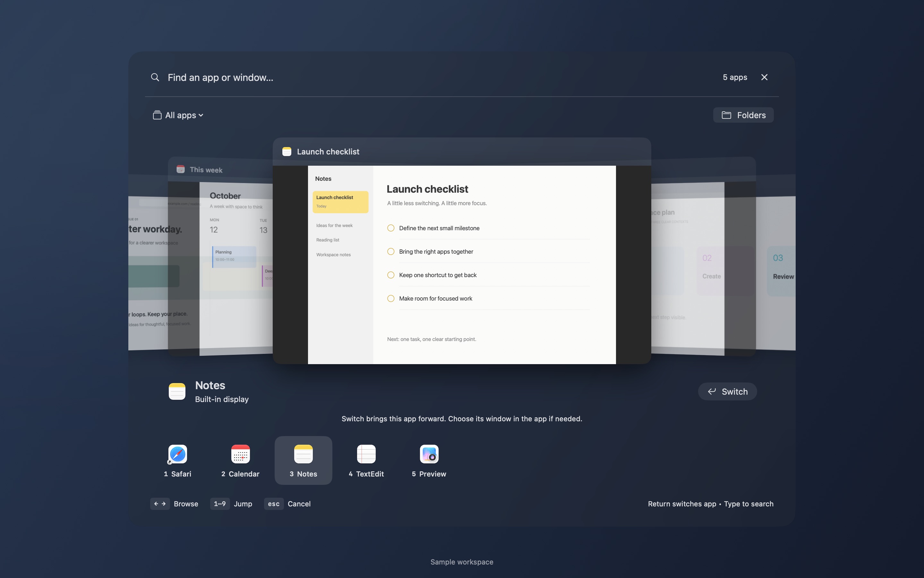The image size is (924, 578).
Task: Open the Folders button
Action: point(743,115)
